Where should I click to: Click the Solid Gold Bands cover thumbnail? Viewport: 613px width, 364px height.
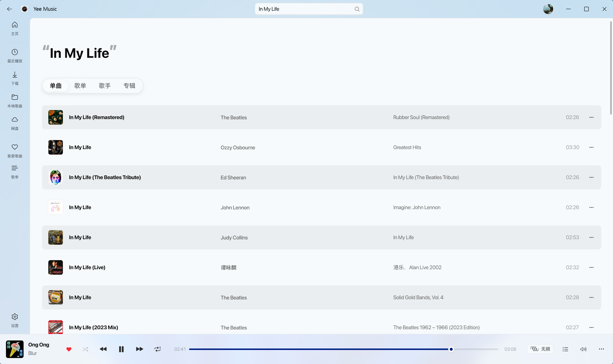click(56, 297)
